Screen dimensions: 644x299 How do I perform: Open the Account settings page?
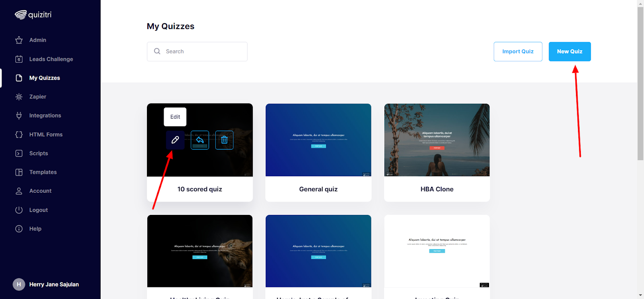(x=40, y=191)
